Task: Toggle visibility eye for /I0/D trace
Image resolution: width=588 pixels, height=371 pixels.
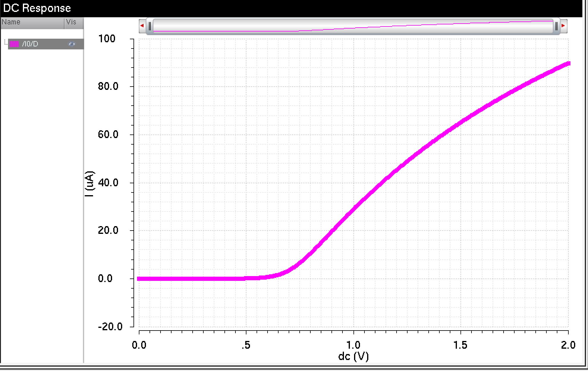Action: [x=71, y=44]
